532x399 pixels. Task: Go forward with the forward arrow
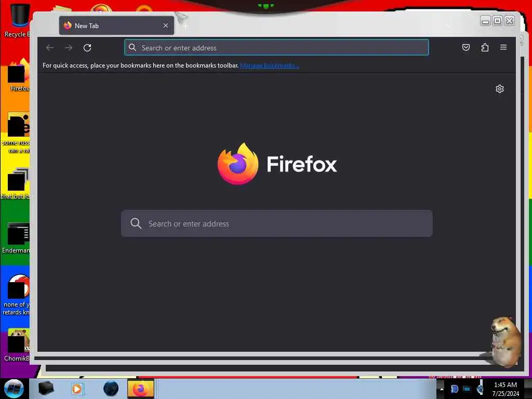click(x=69, y=48)
